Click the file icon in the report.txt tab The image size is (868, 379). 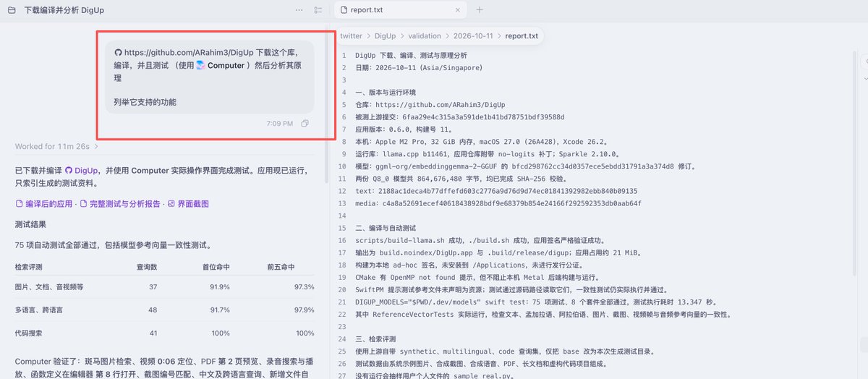344,10
